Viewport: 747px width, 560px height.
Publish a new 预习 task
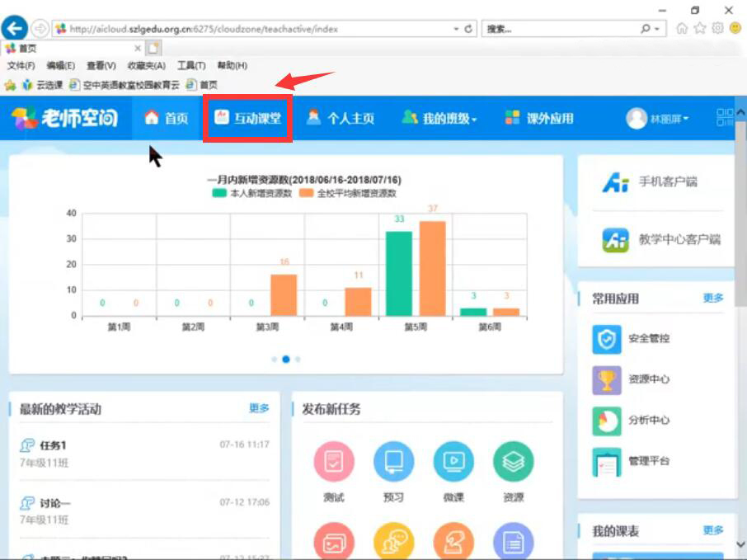coord(393,461)
